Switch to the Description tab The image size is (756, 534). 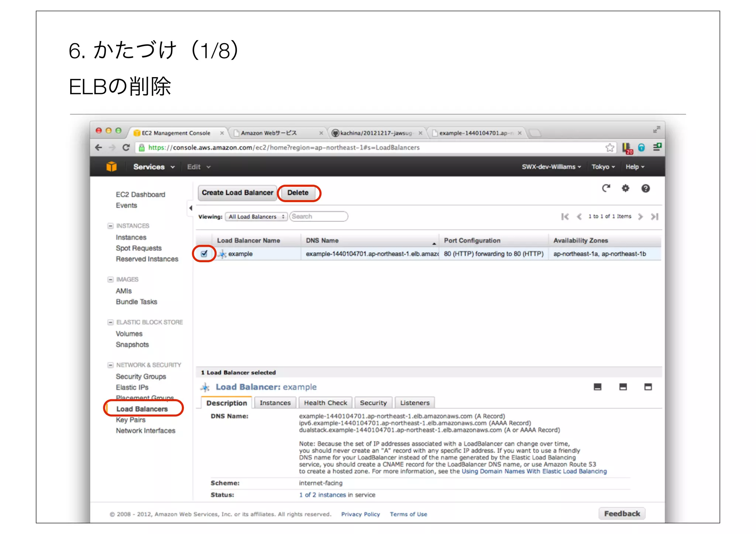[227, 403]
